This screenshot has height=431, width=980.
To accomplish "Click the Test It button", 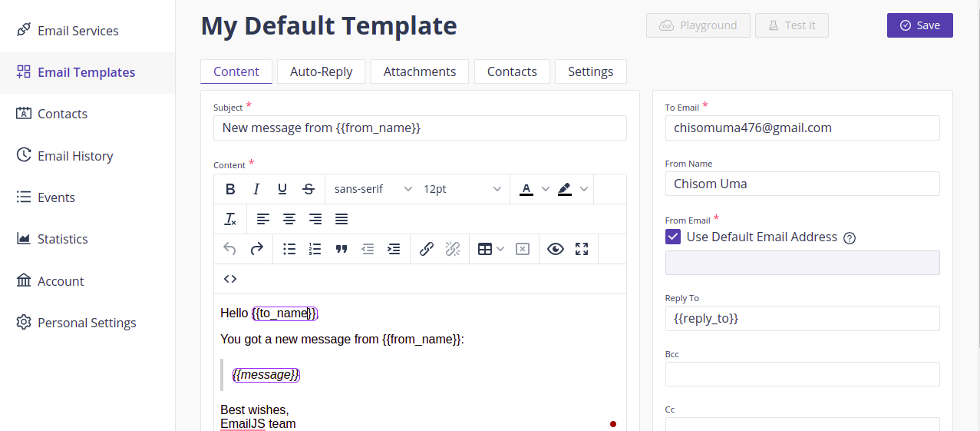I will click(x=792, y=25).
